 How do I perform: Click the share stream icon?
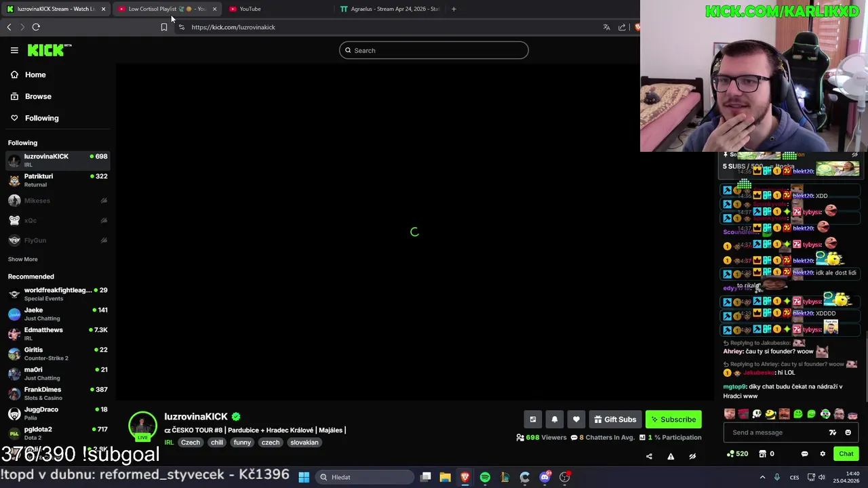(649, 456)
